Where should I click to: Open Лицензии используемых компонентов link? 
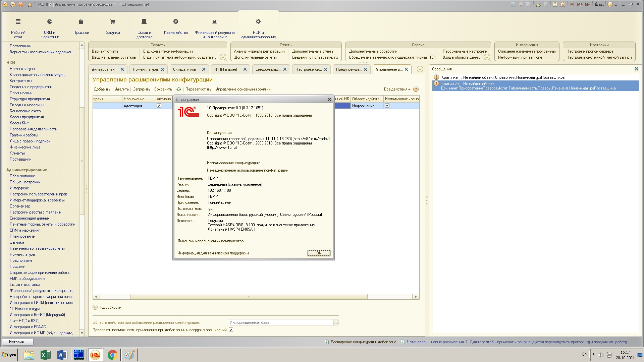point(210,241)
